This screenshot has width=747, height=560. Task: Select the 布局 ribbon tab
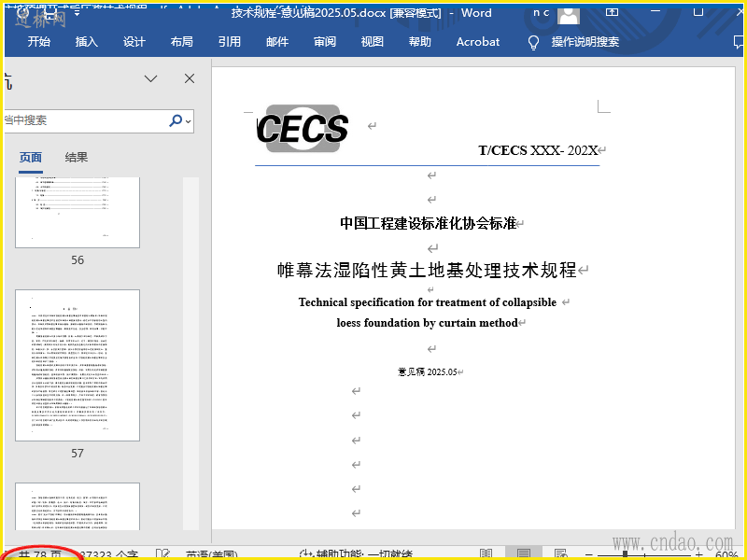[182, 42]
